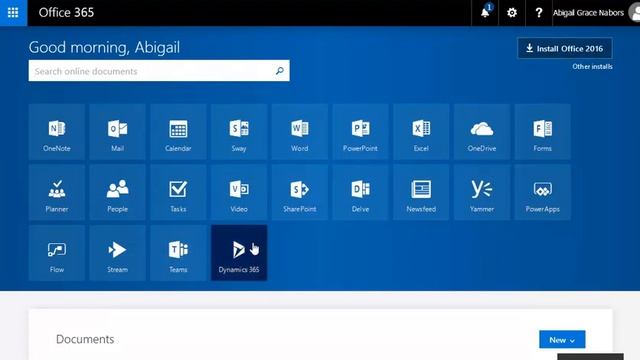Click the Office 365 header title
Viewport: 640px width, 360px height.
point(66,13)
